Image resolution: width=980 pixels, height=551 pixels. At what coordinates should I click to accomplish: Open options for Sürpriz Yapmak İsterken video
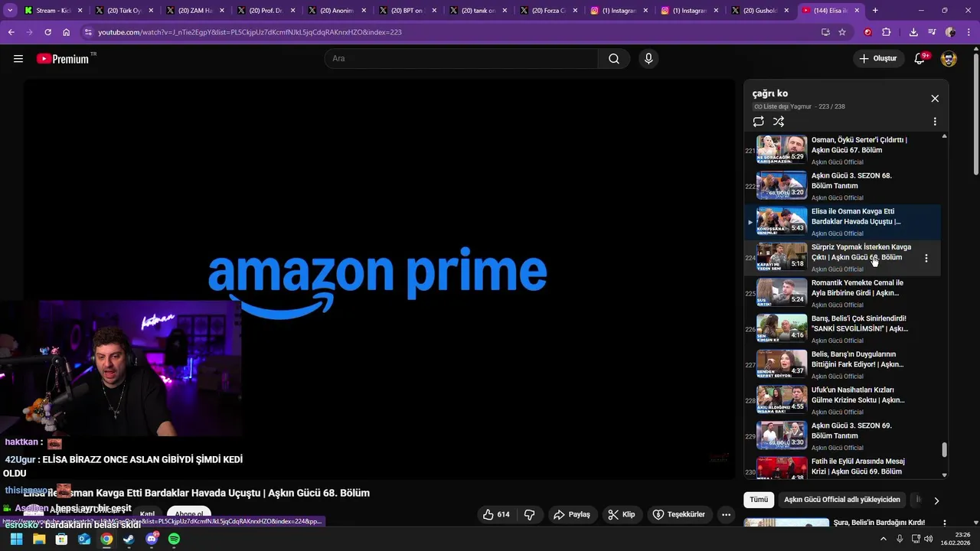[x=926, y=259]
